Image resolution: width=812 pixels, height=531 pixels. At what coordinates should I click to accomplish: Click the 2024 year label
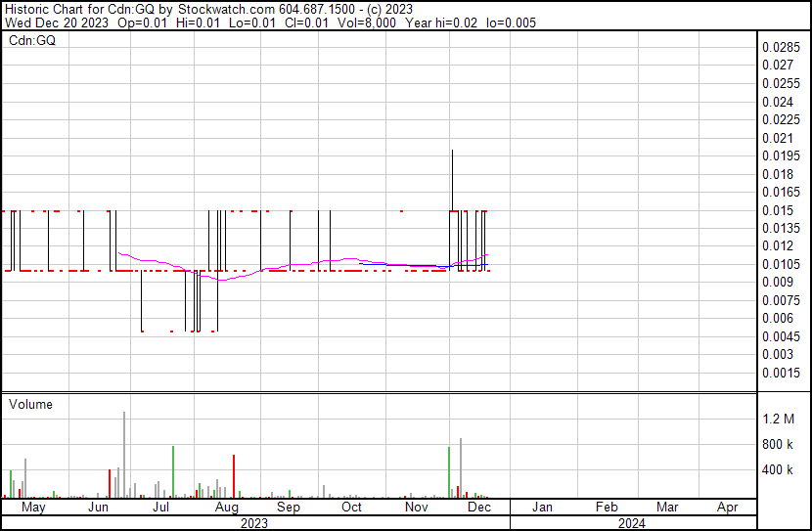point(633,523)
